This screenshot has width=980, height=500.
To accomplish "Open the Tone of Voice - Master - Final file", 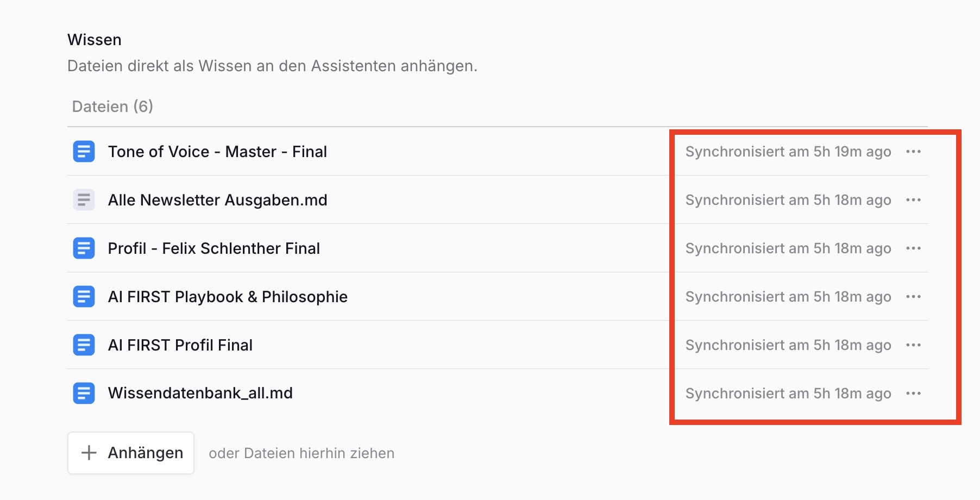I will click(217, 152).
